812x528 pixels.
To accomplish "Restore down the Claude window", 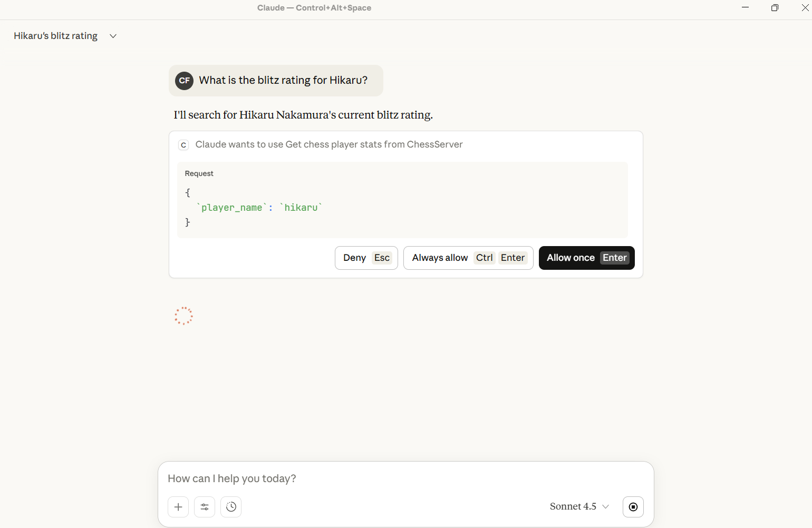I will [775, 7].
